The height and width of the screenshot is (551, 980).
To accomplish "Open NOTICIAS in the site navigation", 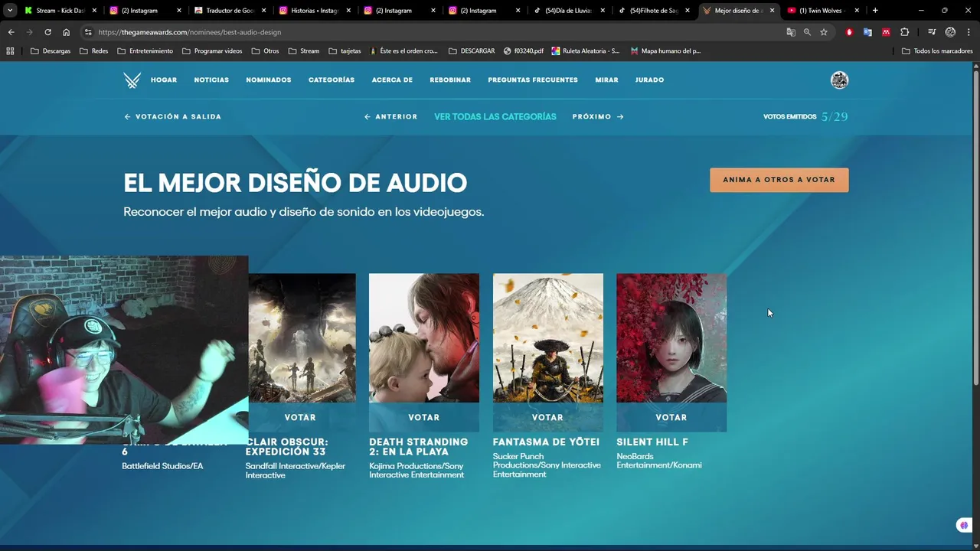I will 211,80.
